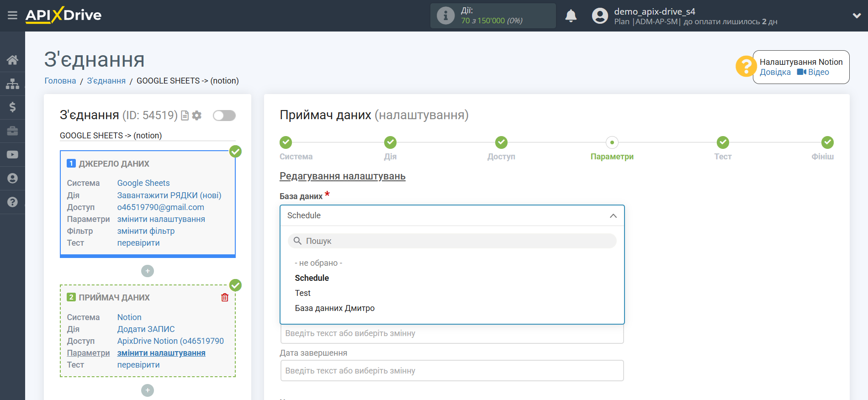Select the Test database option
The width and height of the screenshot is (868, 400).
coord(302,293)
